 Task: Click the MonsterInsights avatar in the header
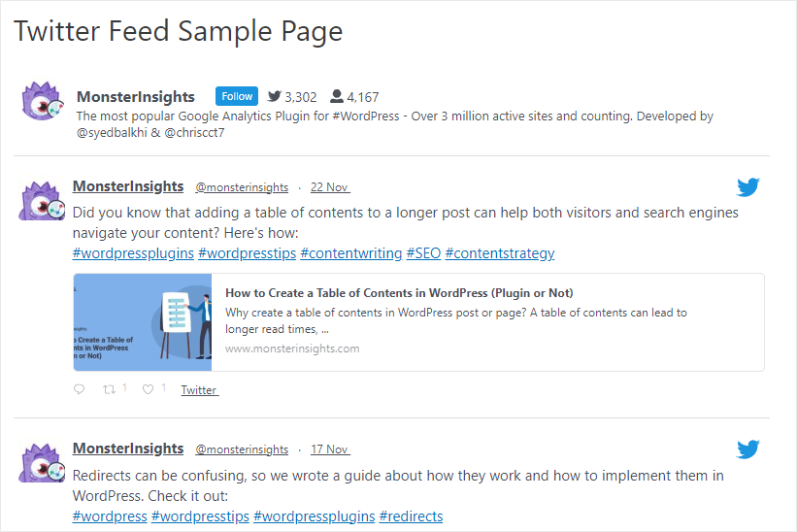pos(42,102)
